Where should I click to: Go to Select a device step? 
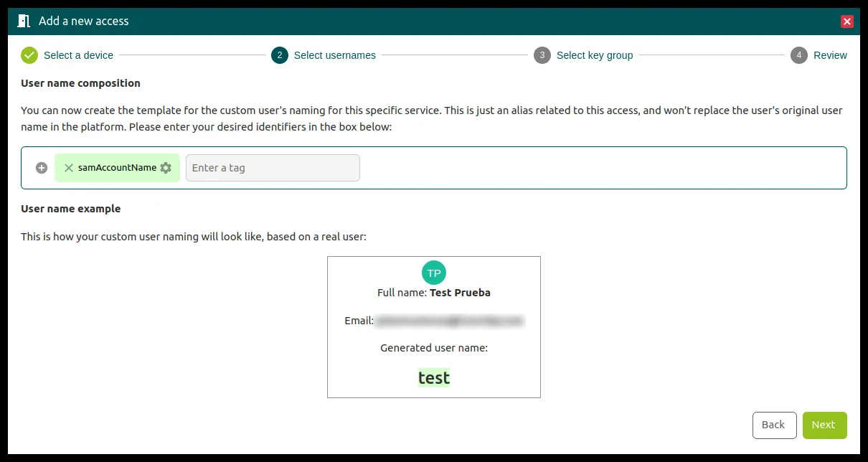click(x=78, y=55)
